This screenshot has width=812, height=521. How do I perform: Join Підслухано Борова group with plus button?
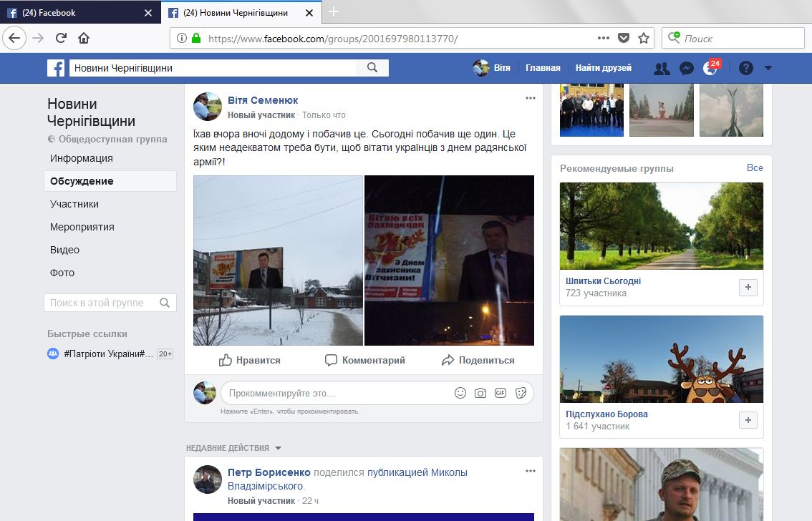748,420
